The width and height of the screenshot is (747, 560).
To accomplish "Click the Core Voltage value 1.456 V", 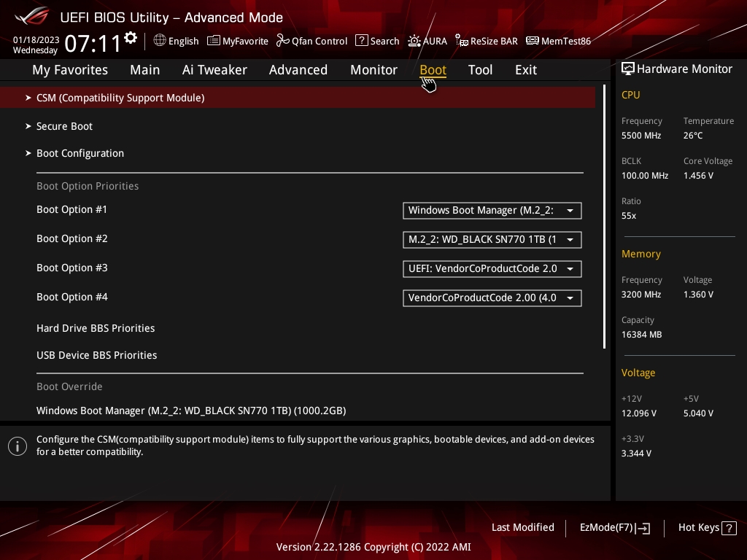I will coord(698,176).
